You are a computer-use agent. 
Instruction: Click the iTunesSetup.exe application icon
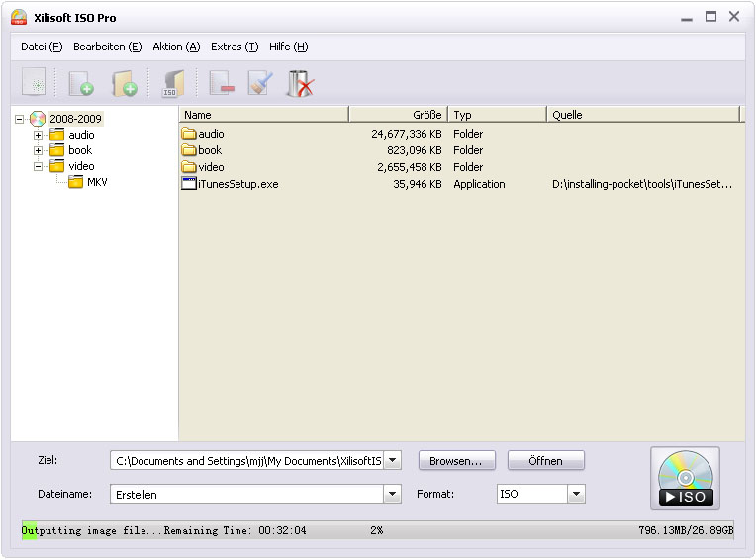(189, 184)
